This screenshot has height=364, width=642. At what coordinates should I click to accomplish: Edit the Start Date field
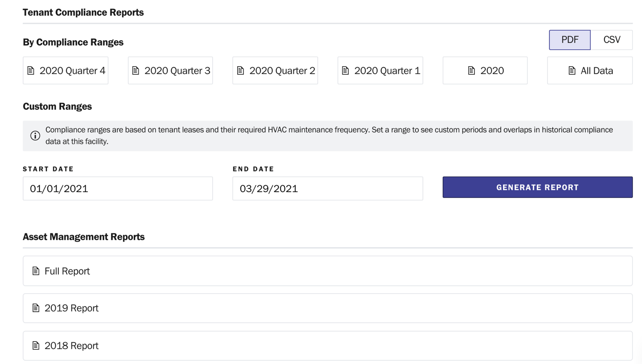(118, 188)
